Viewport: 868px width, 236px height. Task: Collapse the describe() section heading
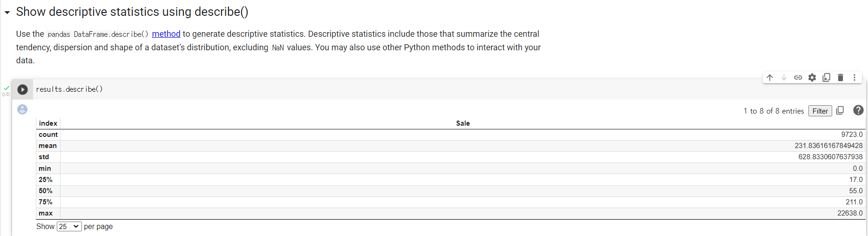pyautogui.click(x=7, y=13)
